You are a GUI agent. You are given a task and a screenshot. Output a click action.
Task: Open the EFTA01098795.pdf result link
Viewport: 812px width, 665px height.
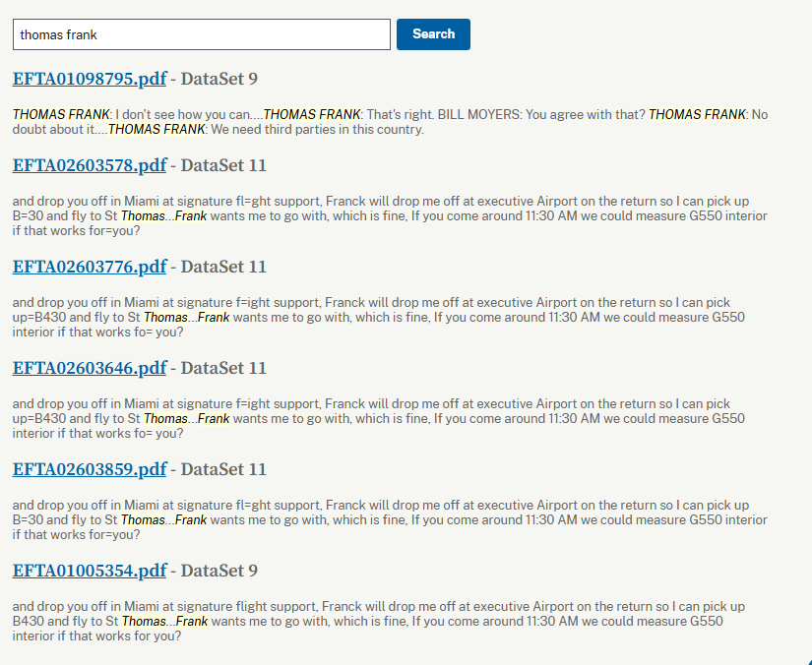90,79
